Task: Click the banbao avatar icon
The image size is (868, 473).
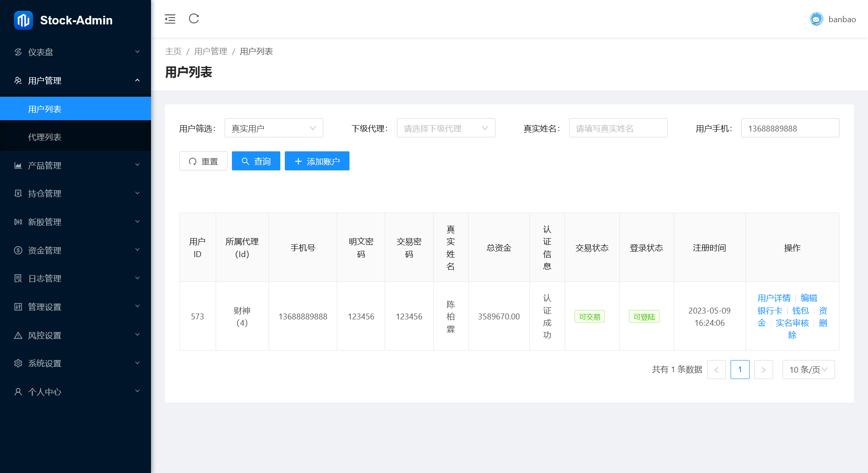Action: click(816, 19)
